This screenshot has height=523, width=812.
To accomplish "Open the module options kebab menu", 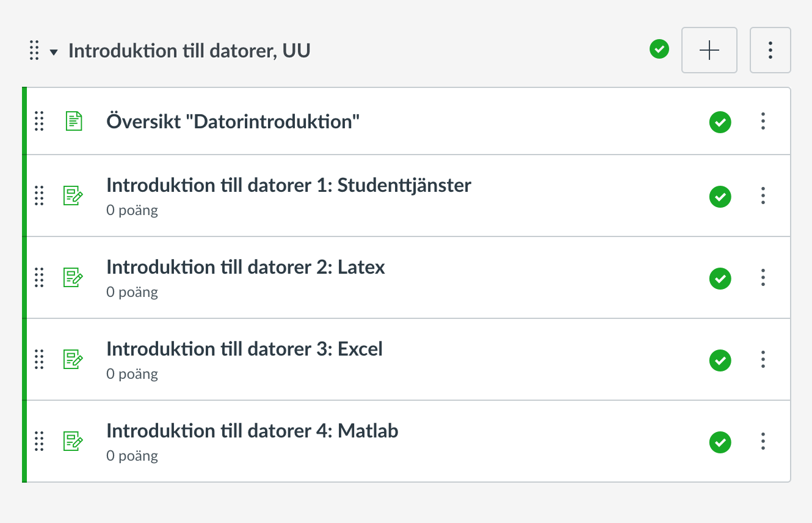I will (x=770, y=50).
